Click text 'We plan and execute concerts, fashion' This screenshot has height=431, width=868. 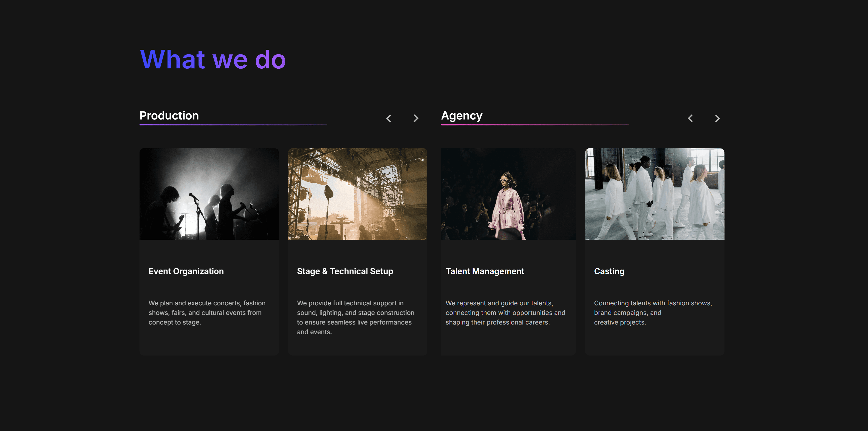pyautogui.click(x=207, y=303)
